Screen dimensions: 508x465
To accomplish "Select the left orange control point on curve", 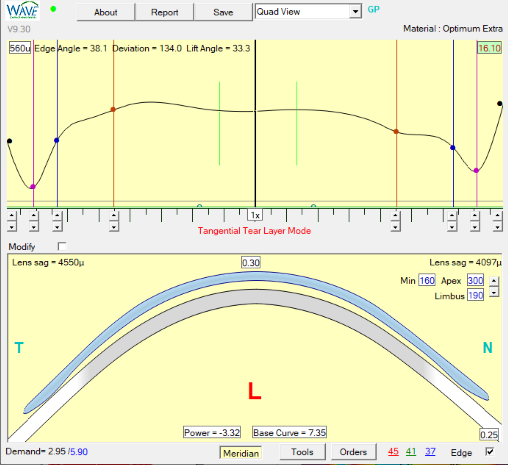I will click(x=113, y=109).
